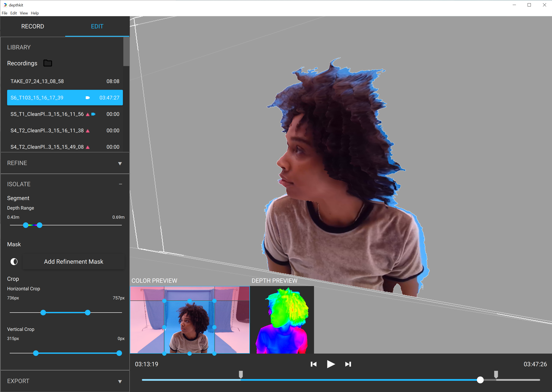Click the warning triangle on S4_T2 recording
552x392 pixels.
pos(88,131)
